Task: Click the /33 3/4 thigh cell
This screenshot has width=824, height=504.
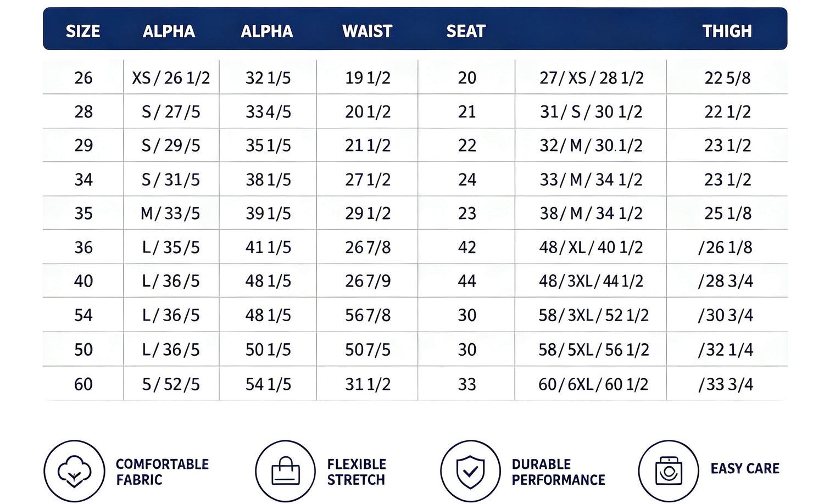Action: [x=726, y=384]
